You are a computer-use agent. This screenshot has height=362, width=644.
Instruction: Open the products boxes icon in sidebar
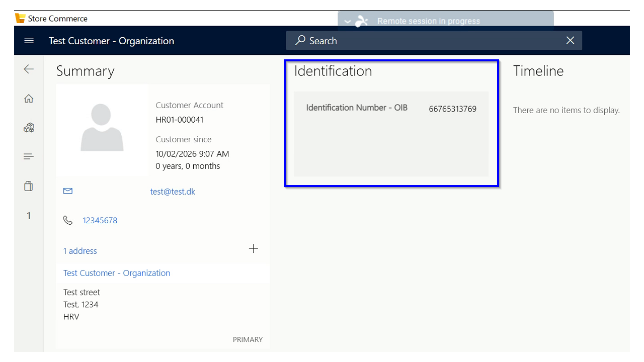(x=29, y=128)
